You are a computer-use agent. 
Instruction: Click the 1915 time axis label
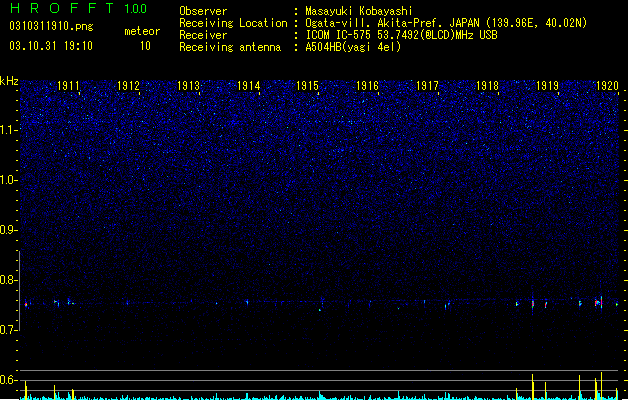coord(308,86)
